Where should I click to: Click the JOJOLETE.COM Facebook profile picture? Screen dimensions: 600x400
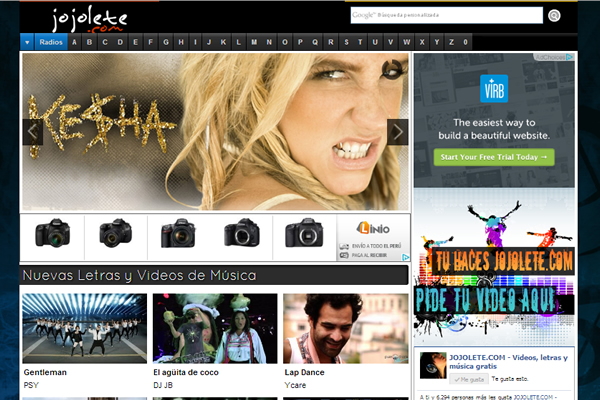(432, 367)
